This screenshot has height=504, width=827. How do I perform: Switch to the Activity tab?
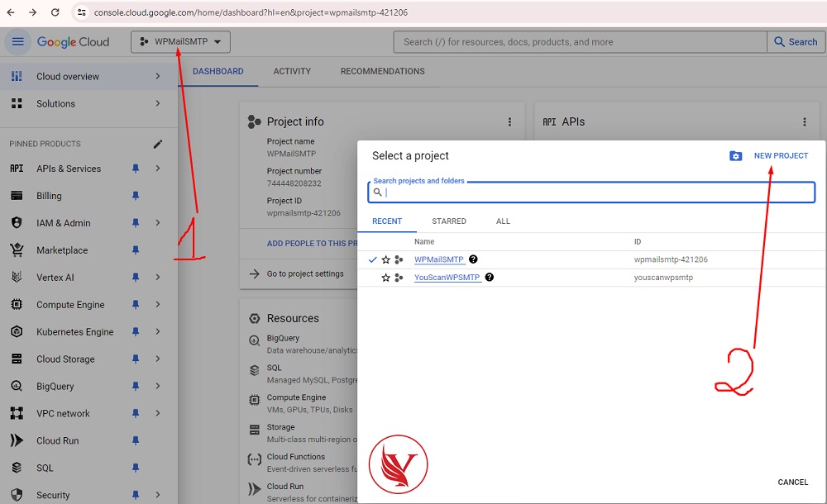(292, 72)
